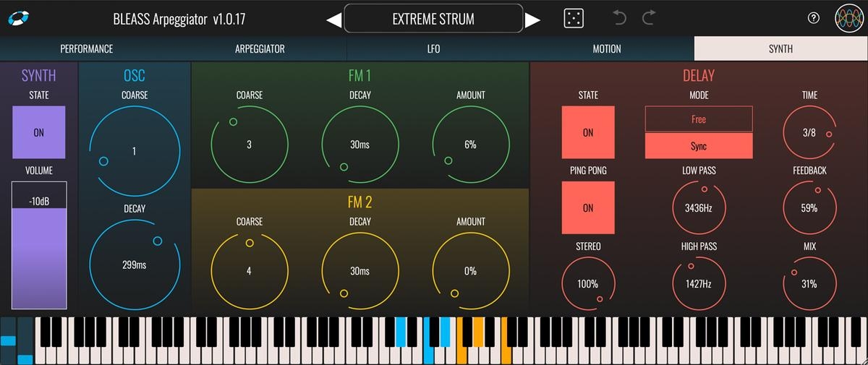Click the BLEASS waveform logo icon
868x365 pixels.
(x=848, y=19)
